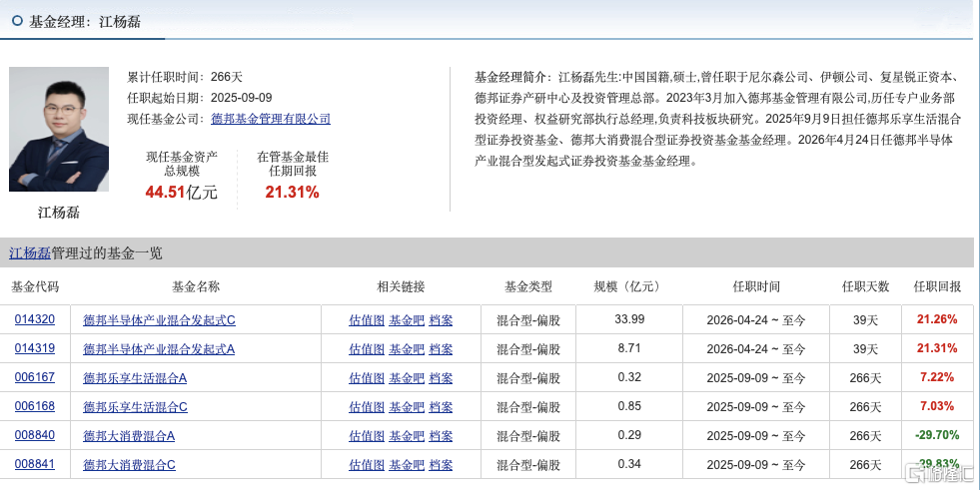Open fund code 014320
980x490 pixels.
click(34, 319)
